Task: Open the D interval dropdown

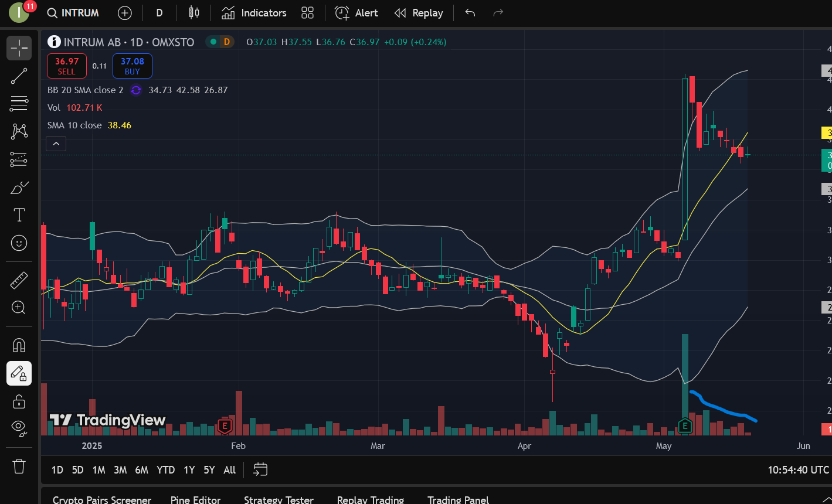Action: [159, 13]
